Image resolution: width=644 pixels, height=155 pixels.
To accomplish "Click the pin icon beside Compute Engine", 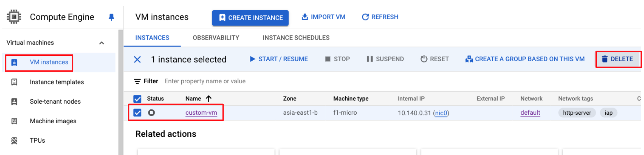I will coord(111,17).
